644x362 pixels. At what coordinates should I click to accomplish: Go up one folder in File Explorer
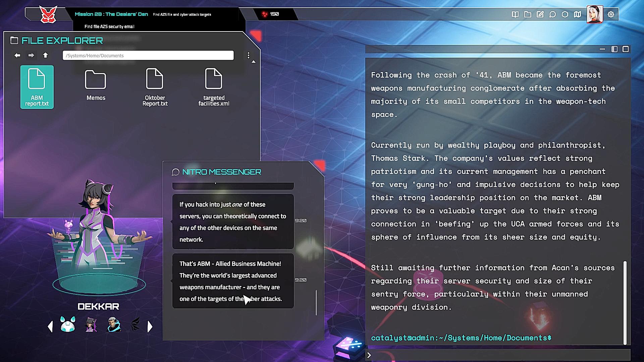coord(45,55)
